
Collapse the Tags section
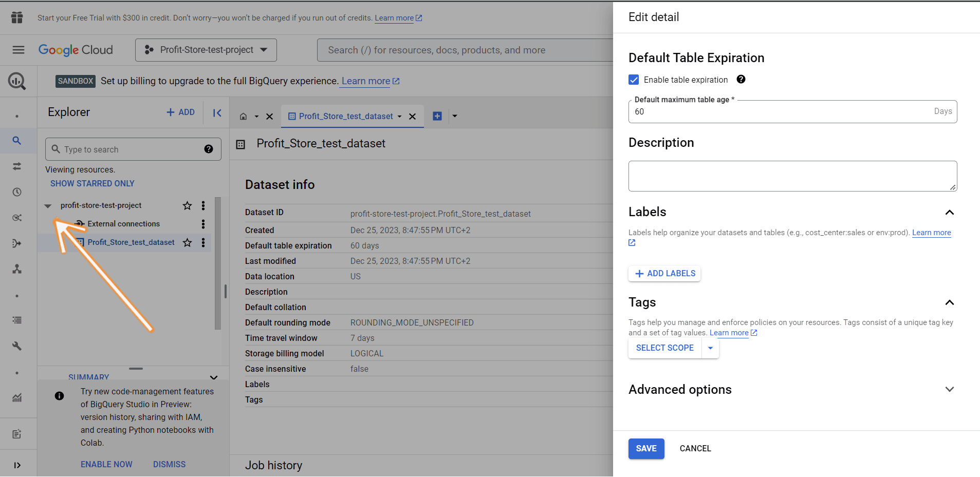(x=949, y=302)
